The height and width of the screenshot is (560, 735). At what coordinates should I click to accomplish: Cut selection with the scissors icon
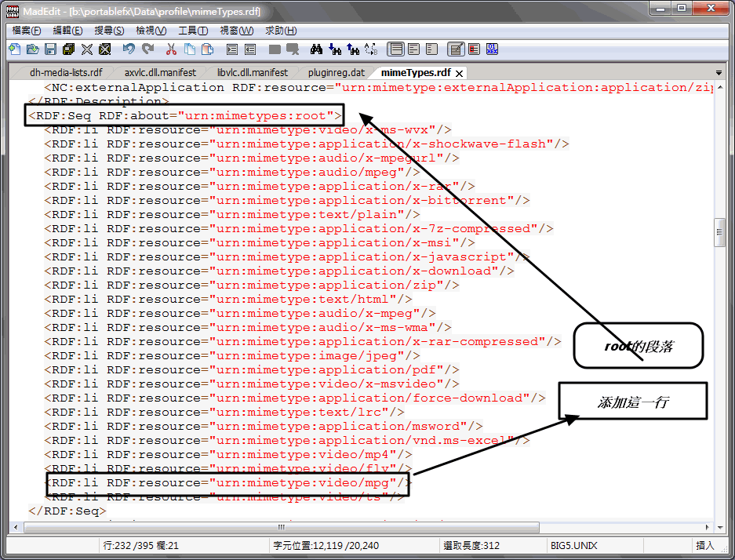(171, 49)
